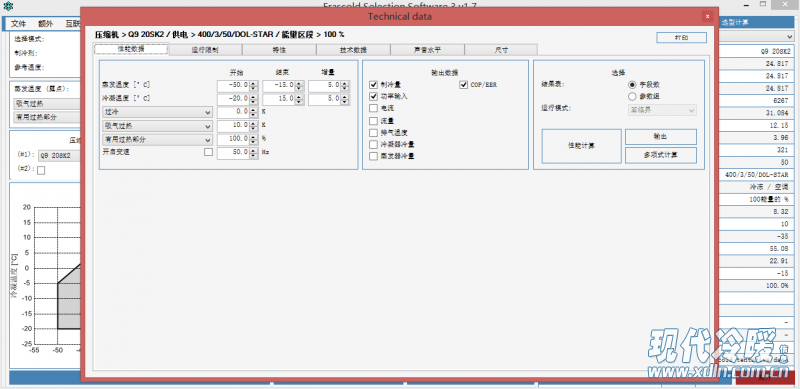
Task: Enable the 排气温度 checkbox
Action: pos(373,133)
